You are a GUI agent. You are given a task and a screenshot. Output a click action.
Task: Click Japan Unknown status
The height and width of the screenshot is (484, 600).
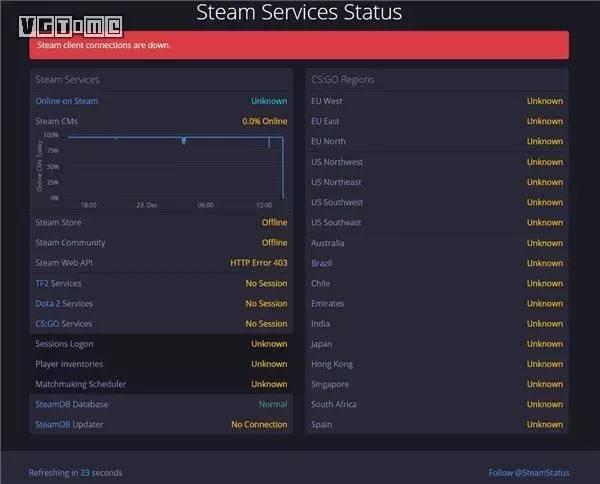point(545,344)
